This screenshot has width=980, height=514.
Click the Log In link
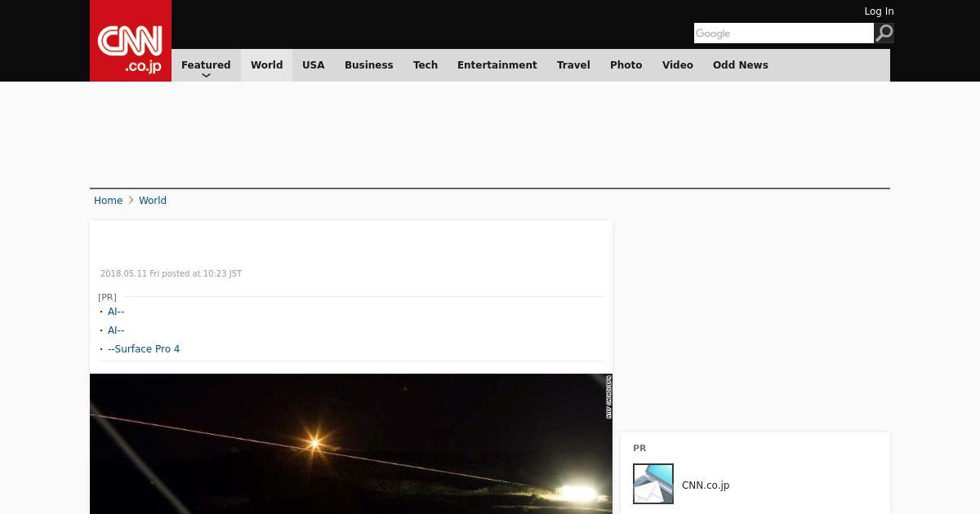tap(879, 11)
